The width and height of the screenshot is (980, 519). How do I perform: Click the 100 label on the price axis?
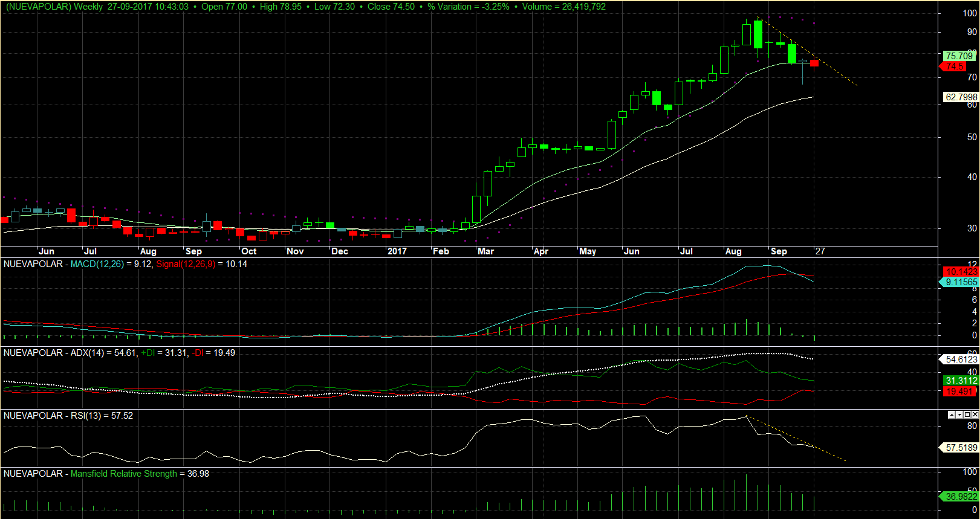pyautogui.click(x=970, y=13)
